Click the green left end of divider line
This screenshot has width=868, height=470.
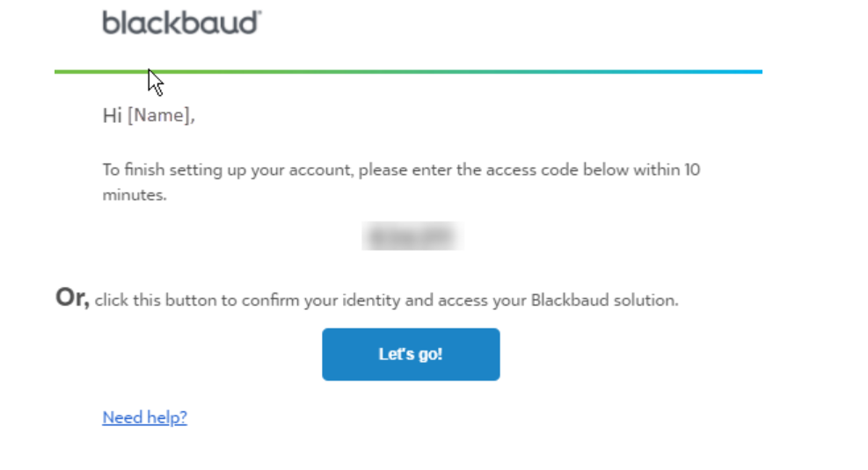[x=66, y=71]
